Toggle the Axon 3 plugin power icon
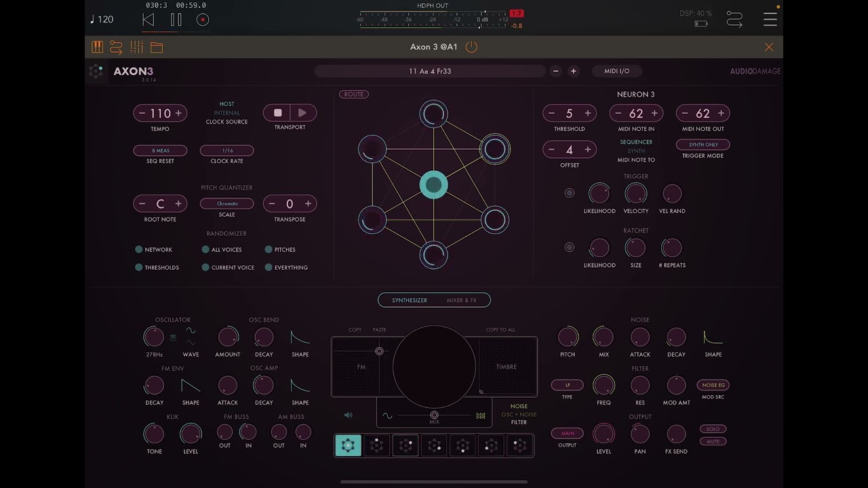The height and width of the screenshot is (488, 868). tap(471, 47)
